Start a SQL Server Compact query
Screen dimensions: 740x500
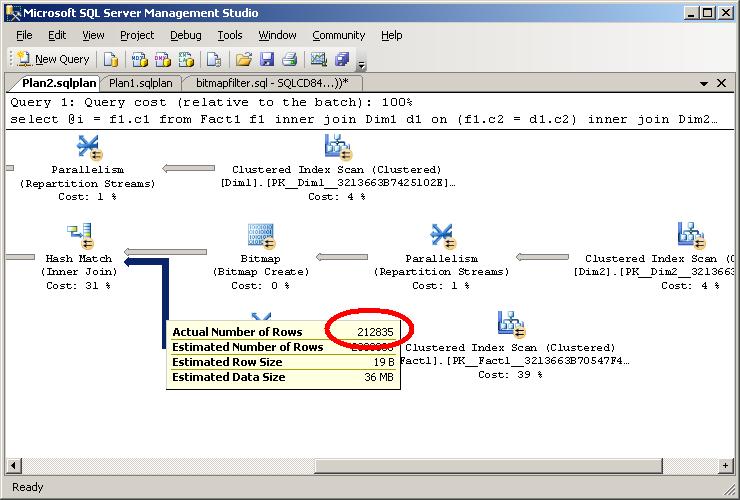click(x=214, y=59)
